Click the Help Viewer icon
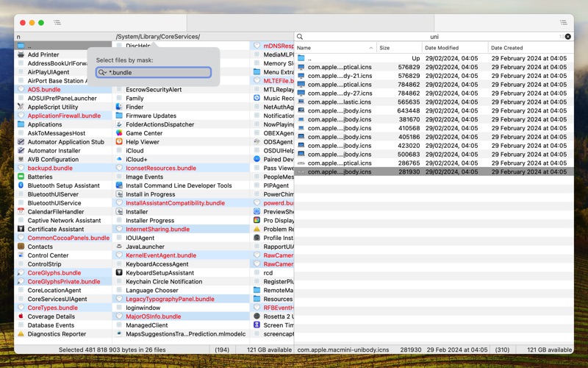 119,142
